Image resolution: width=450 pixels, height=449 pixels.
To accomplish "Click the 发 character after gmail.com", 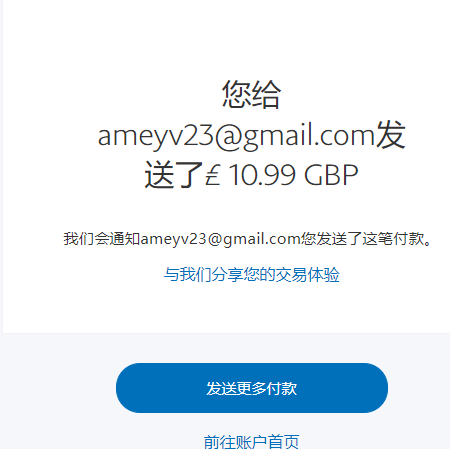I will tap(391, 135).
